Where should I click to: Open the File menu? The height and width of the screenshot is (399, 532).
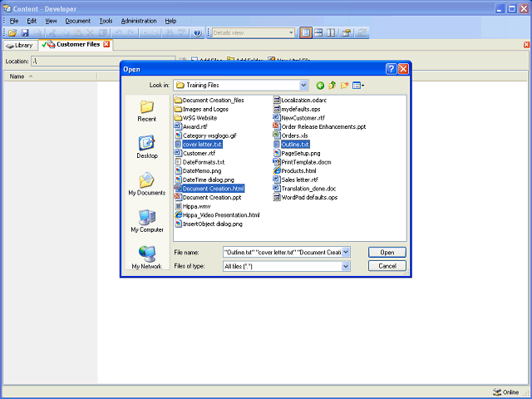click(14, 21)
